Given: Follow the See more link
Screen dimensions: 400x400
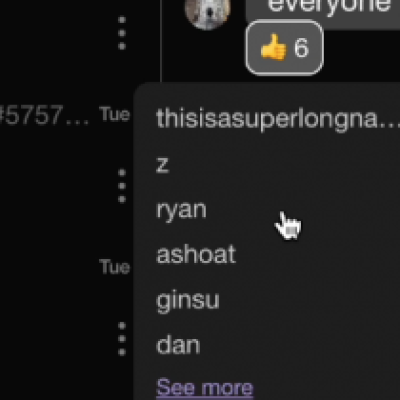Looking at the screenshot, I should [205, 387].
